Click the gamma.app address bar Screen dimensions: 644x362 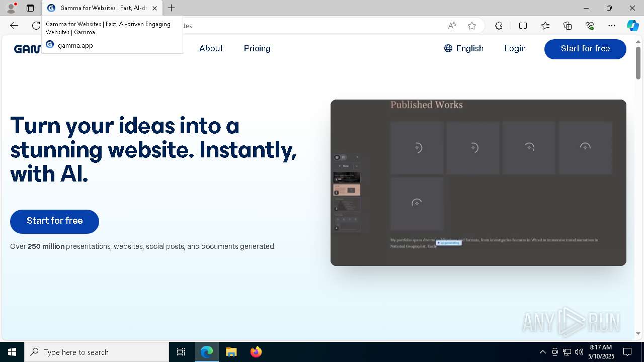point(312,26)
